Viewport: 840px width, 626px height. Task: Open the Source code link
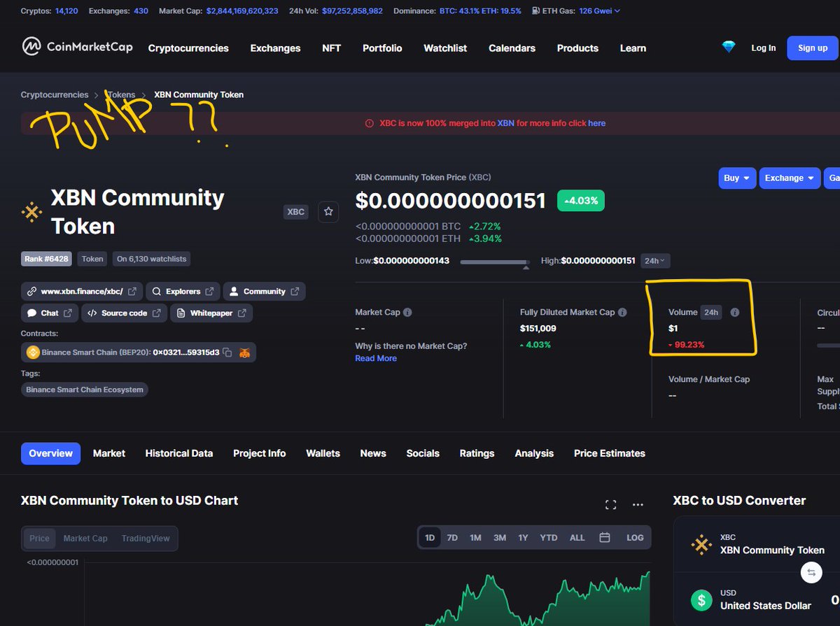tap(125, 313)
